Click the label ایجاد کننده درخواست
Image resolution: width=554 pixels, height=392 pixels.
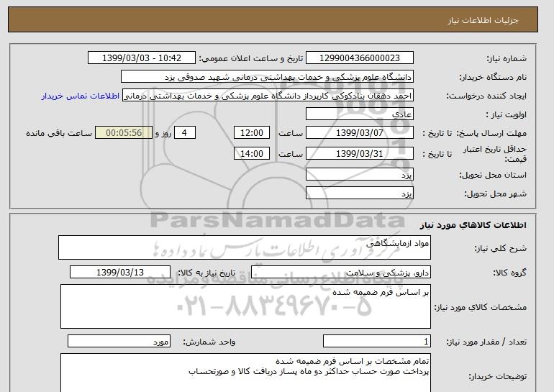point(486,96)
